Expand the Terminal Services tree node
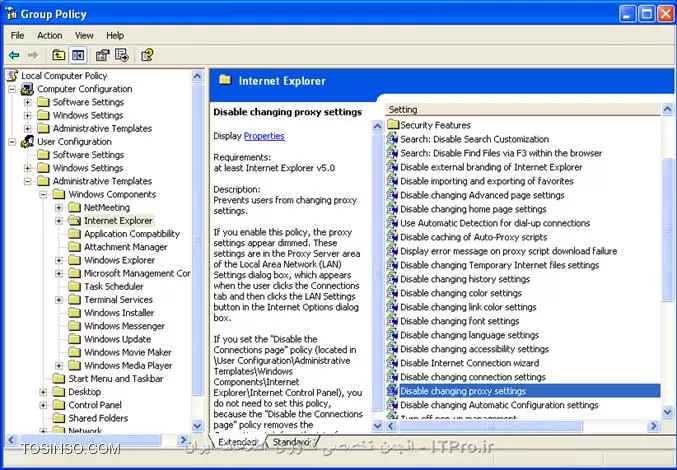 59,300
